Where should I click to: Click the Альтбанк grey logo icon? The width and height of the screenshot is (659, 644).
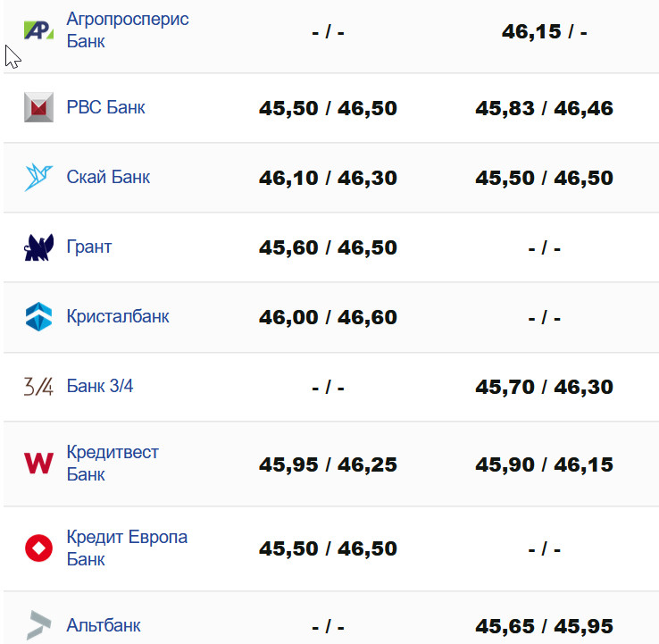click(x=39, y=625)
